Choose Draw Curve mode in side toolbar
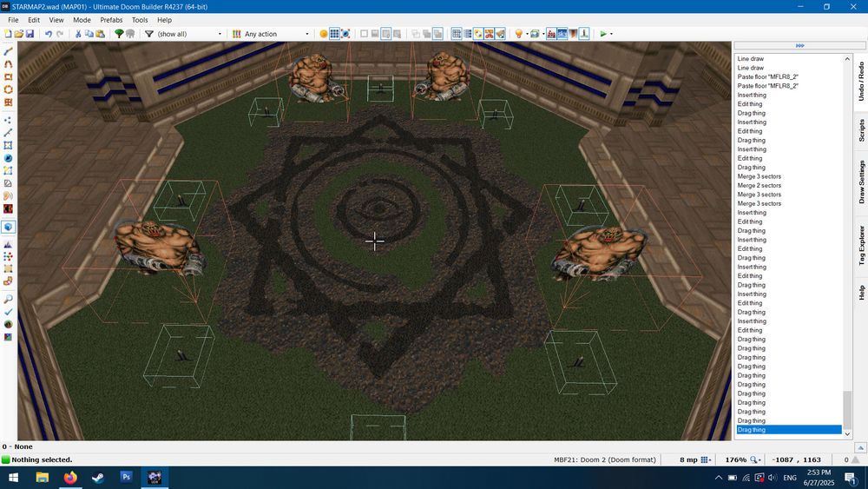Image resolution: width=868 pixels, height=489 pixels. pos(9,64)
